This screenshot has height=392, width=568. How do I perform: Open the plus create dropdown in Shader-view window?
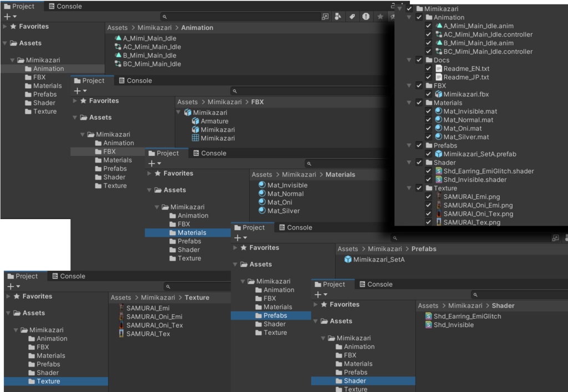point(321,294)
